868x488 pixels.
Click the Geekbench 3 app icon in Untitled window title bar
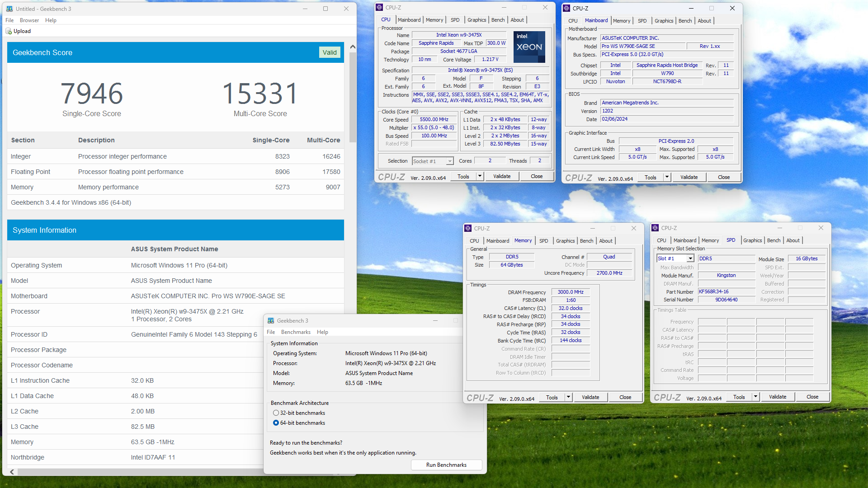(x=9, y=9)
